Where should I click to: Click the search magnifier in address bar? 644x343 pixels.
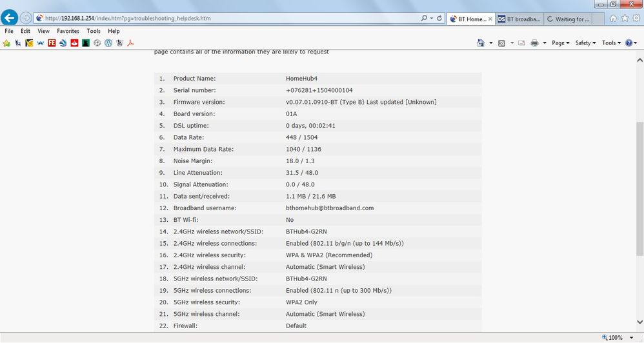(424, 19)
